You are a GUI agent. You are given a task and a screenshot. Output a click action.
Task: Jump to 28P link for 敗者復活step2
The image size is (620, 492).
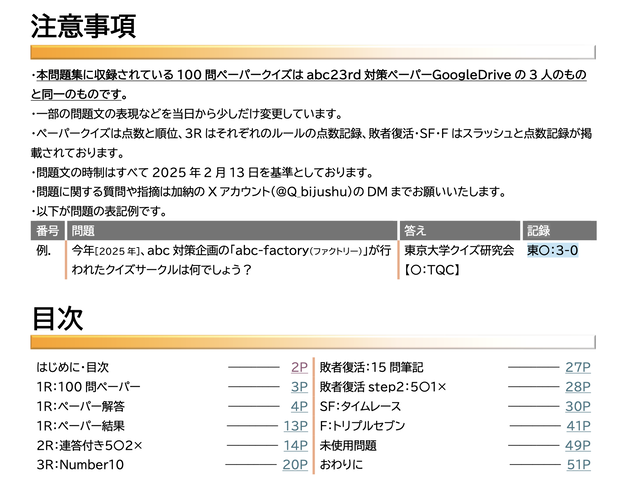[578, 387]
